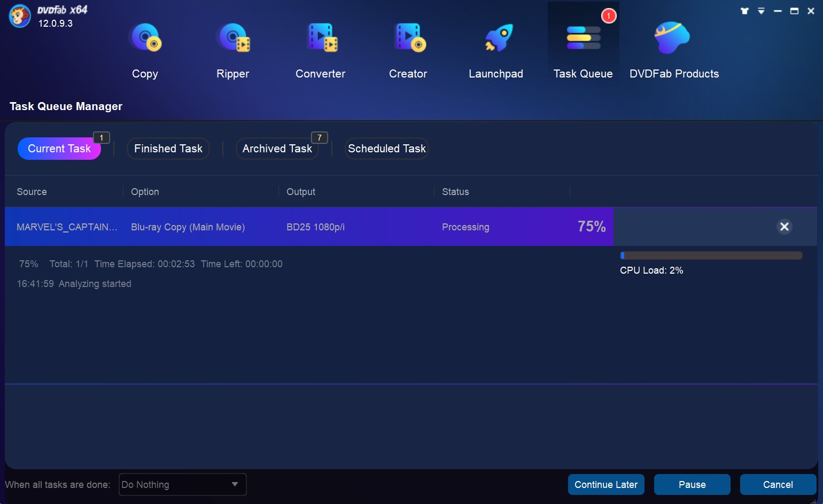Pause the current task
The height and width of the screenshot is (504, 823).
click(692, 484)
